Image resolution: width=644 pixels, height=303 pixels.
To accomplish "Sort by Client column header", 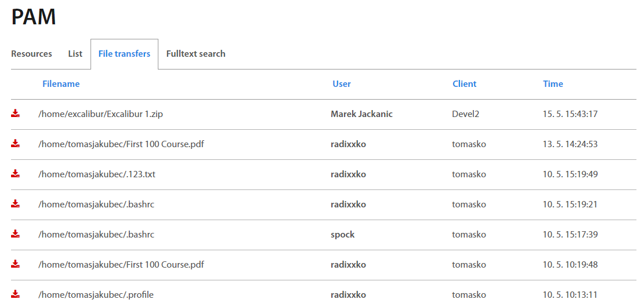I will tap(464, 84).
